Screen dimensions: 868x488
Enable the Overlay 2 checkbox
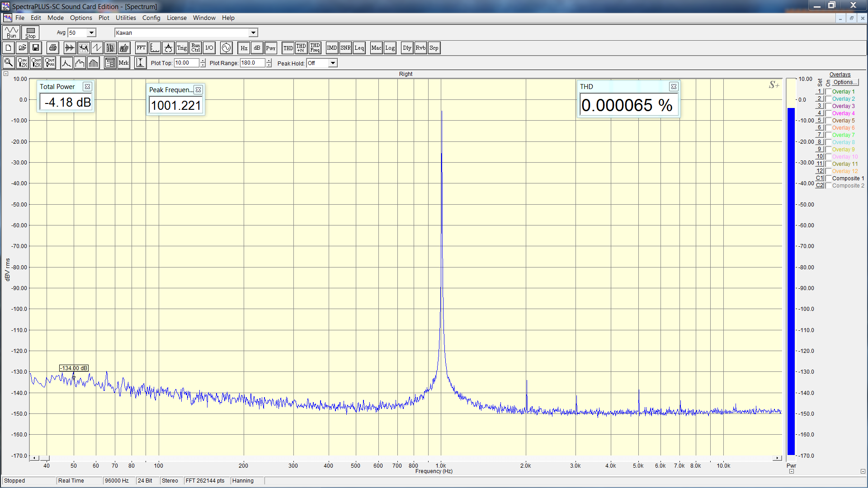[x=828, y=99]
